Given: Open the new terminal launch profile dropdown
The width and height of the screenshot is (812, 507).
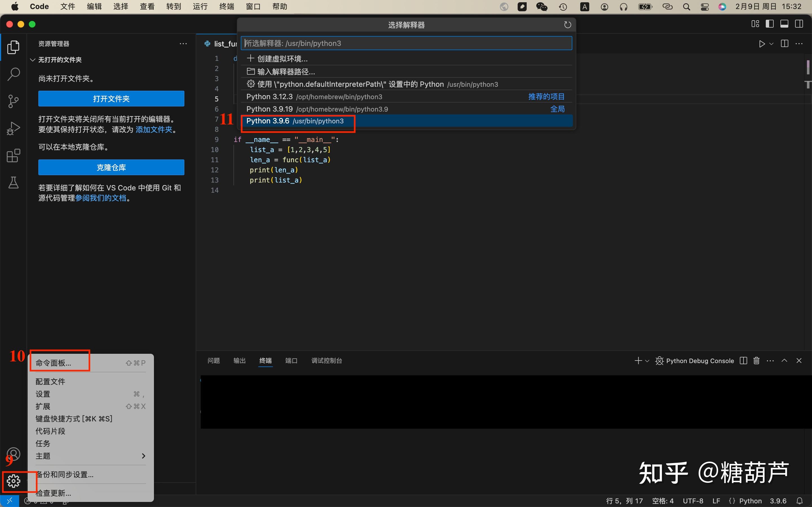Looking at the screenshot, I should (x=647, y=361).
